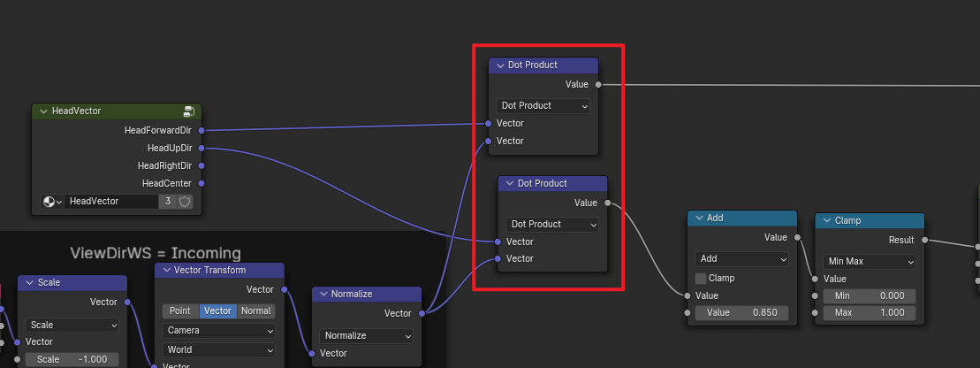Click the HeadVector name field

pos(111,202)
